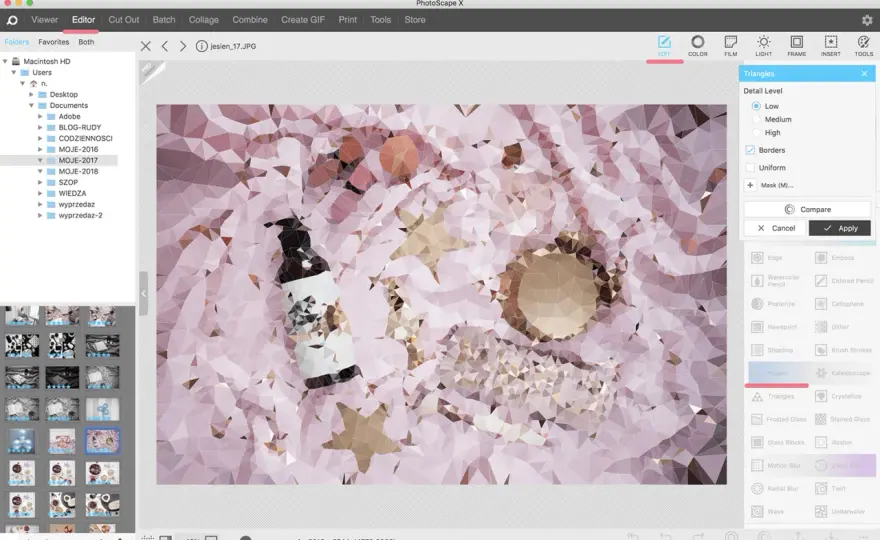Close the current image with X
Image resolution: width=880 pixels, height=540 pixels.
[x=145, y=46]
